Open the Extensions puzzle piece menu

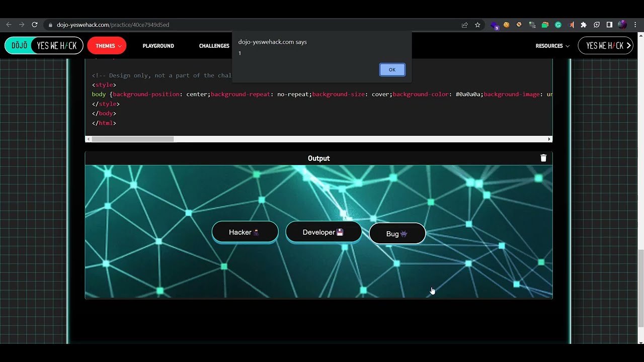point(584,25)
